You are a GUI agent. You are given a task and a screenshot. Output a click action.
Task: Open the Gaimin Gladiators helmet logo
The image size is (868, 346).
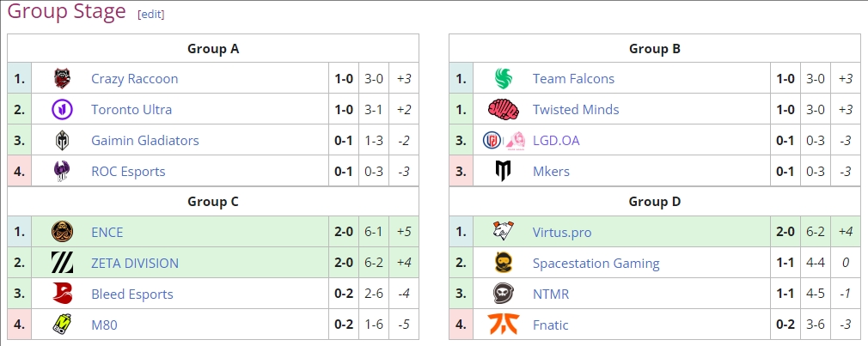[x=62, y=141]
